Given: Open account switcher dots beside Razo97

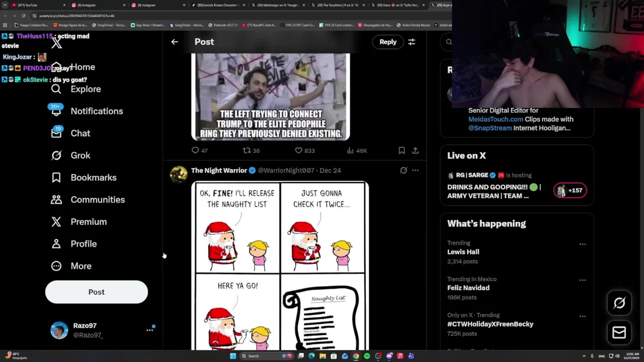Looking at the screenshot, I should click(x=149, y=330).
